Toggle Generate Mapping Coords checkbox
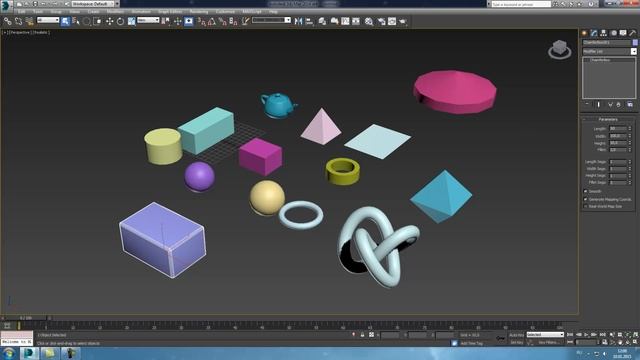The image size is (640, 360). click(x=586, y=199)
